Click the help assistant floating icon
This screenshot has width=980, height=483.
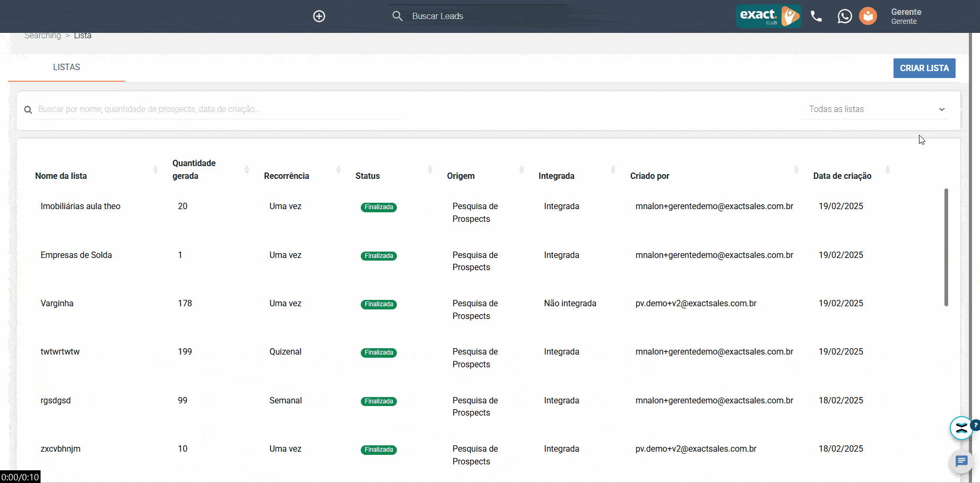pos(961,428)
